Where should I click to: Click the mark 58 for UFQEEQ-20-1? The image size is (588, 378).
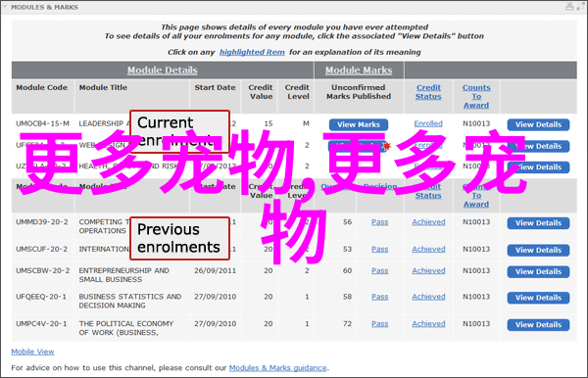coord(347,297)
